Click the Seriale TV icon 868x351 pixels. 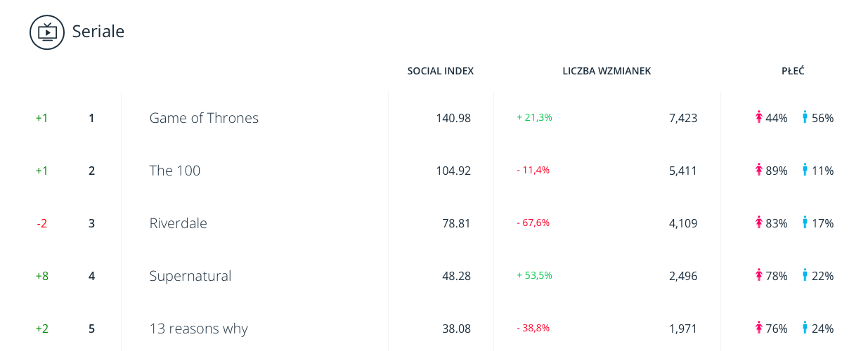[47, 32]
